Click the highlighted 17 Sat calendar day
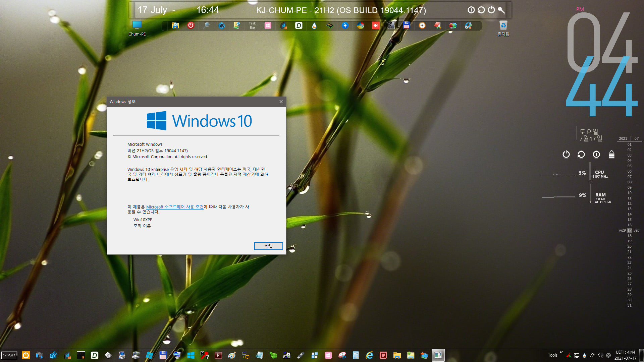644x362 pixels. coord(629,230)
